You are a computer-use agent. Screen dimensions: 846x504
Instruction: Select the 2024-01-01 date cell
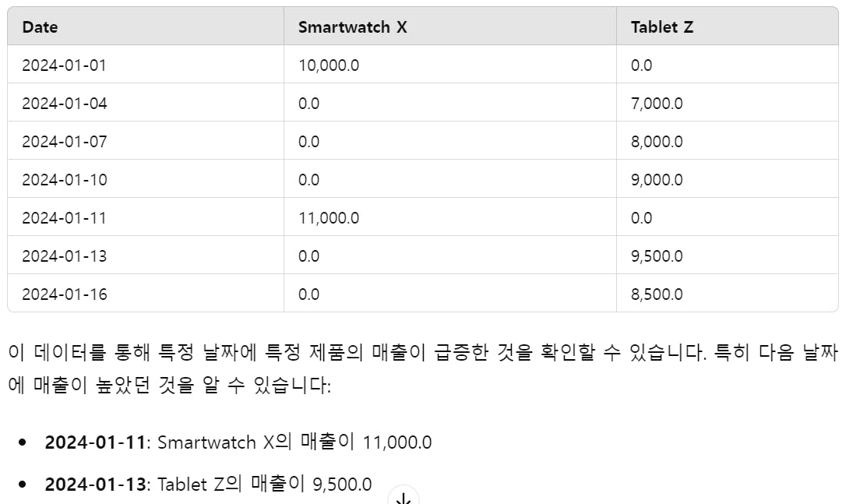click(x=64, y=65)
